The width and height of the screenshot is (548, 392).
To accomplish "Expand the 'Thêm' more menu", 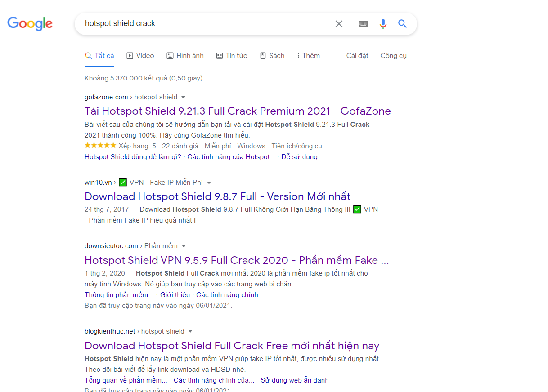I will [x=308, y=56].
